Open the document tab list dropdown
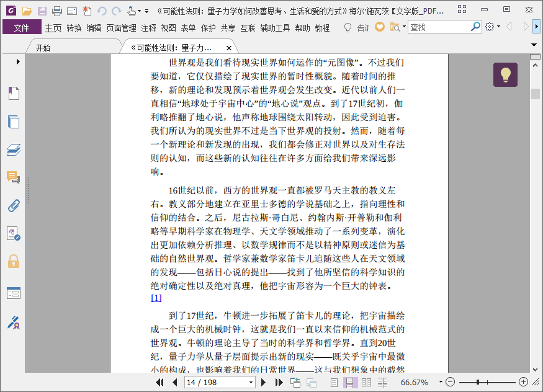Screen dimensions: 543x392 534,45
